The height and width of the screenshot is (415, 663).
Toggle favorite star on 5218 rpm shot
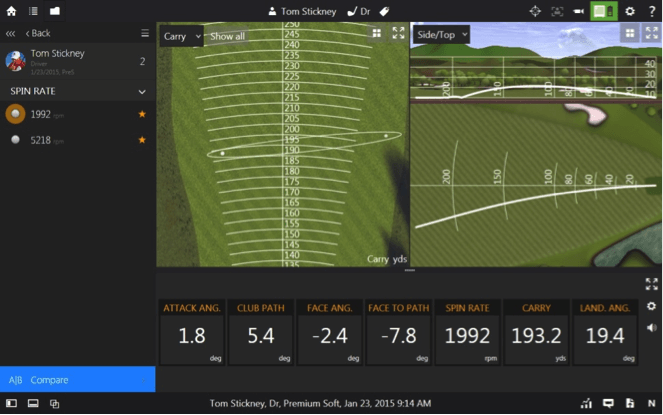pos(142,141)
